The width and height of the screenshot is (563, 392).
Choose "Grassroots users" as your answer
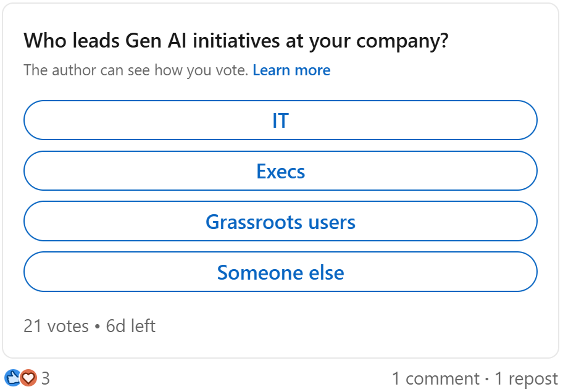[281, 222]
